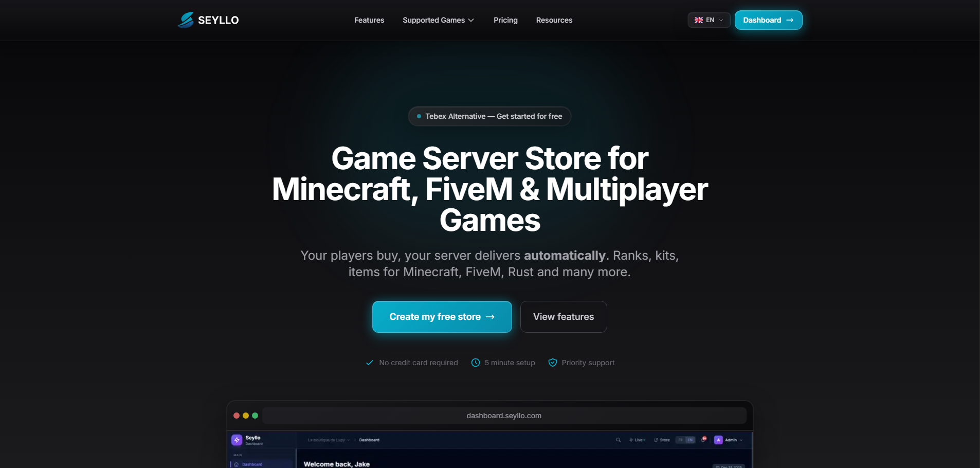
Task: Click the notification bell icon in dashboard preview
Action: coord(703,440)
